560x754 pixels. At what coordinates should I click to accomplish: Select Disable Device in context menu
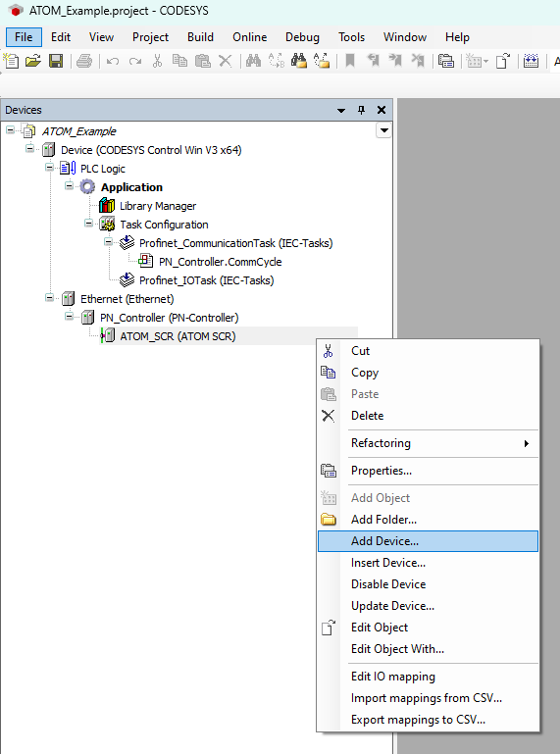[x=428, y=584]
